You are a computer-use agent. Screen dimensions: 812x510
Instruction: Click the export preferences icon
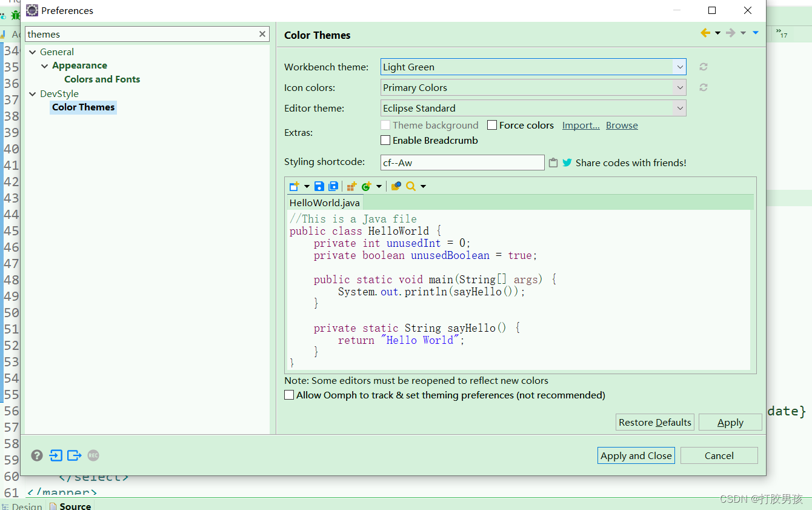tap(75, 455)
